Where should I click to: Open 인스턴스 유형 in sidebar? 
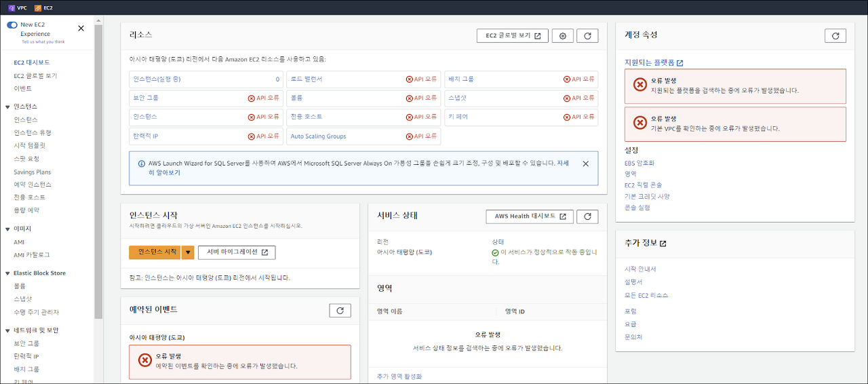[33, 132]
